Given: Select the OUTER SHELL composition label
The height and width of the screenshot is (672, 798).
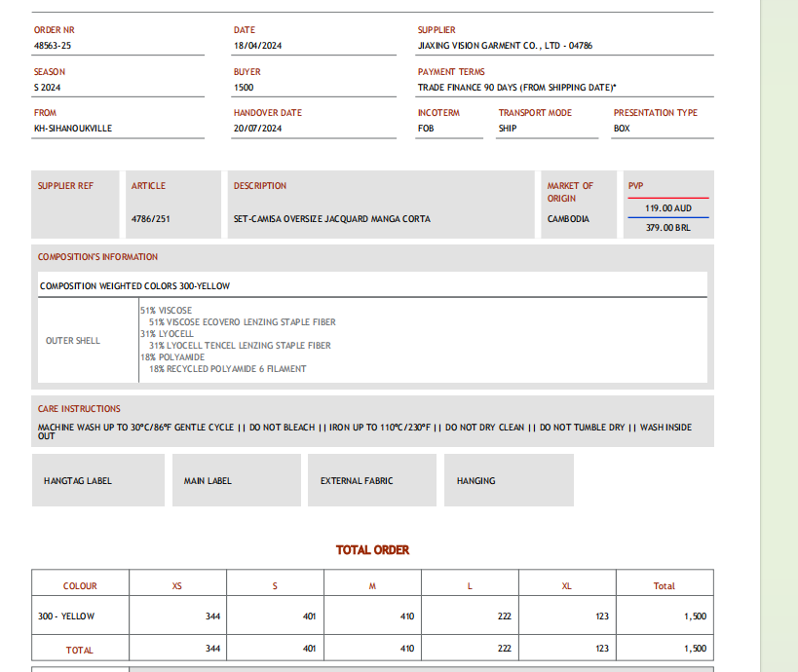Looking at the screenshot, I should tap(73, 341).
